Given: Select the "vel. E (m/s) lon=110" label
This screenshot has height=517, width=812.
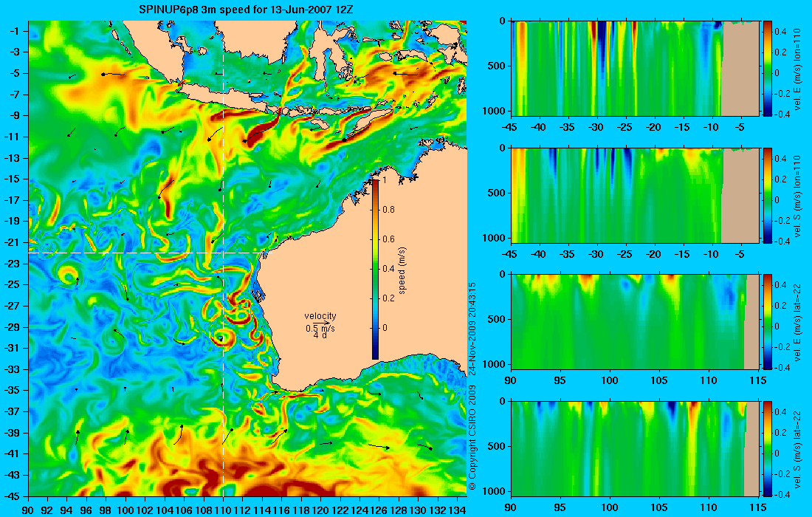Looking at the screenshot, I should 797,70.
